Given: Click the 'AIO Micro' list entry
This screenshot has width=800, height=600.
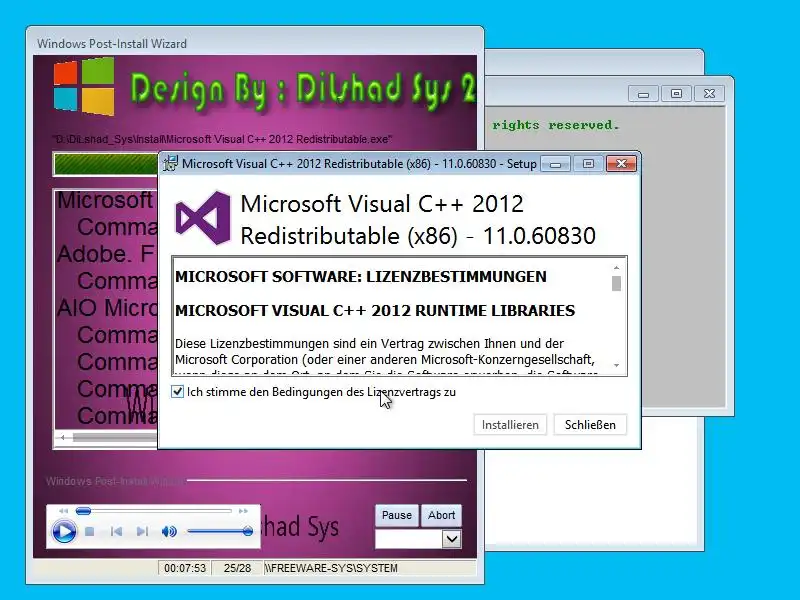Looking at the screenshot, I should point(107,308).
